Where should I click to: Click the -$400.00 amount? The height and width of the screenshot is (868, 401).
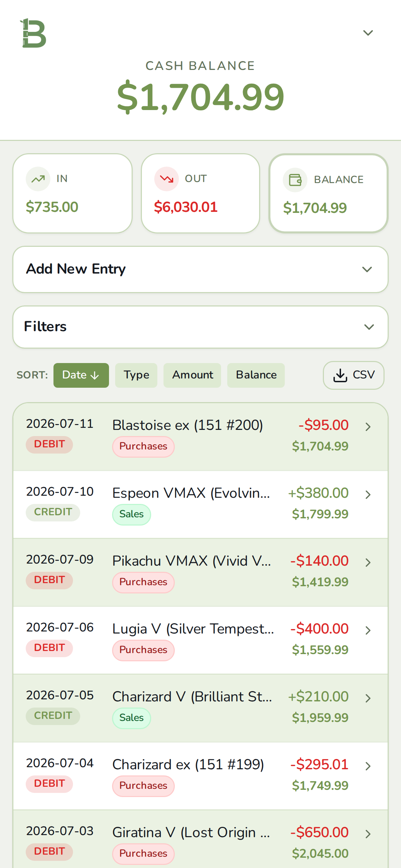(x=319, y=629)
